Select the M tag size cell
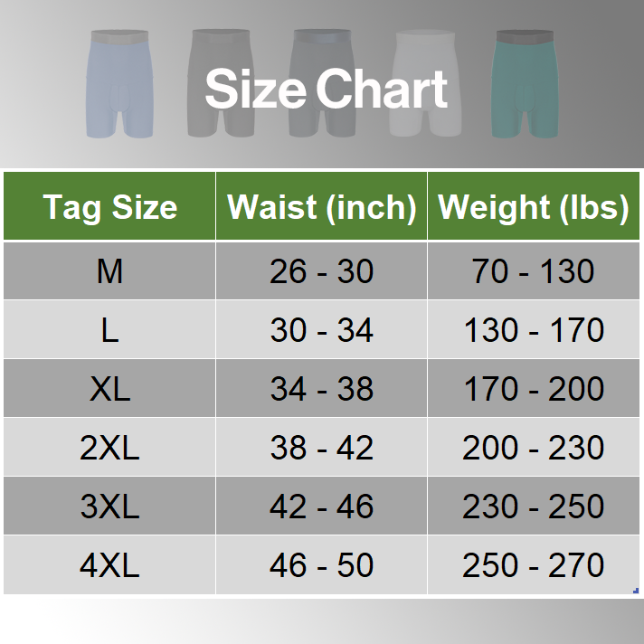Screen dimensions: 644x644 point(109,271)
